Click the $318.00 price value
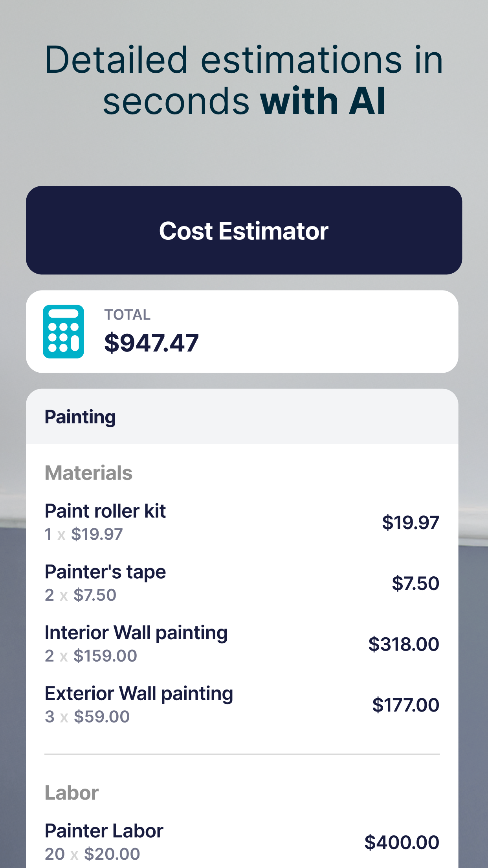 tap(403, 644)
